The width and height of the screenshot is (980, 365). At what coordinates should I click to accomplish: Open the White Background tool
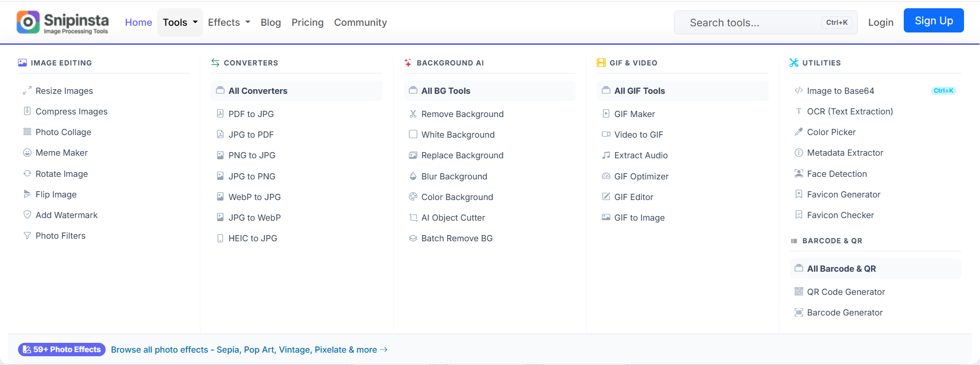pos(458,135)
